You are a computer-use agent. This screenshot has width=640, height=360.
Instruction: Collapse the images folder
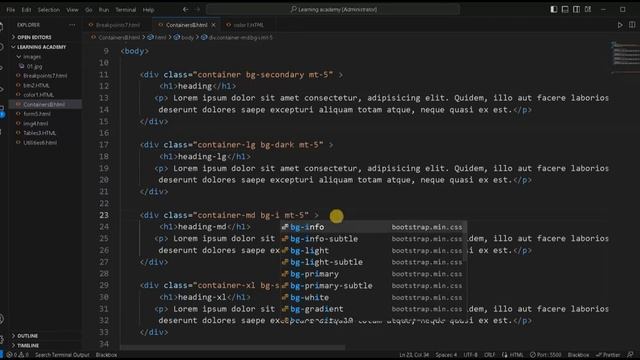pyautogui.click(x=32, y=57)
